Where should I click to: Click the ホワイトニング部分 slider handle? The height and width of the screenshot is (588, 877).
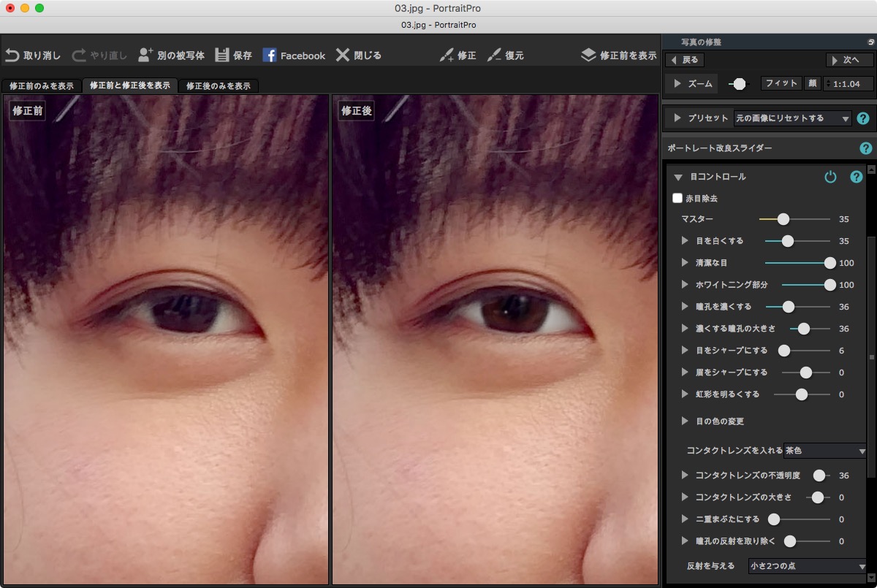(x=829, y=284)
